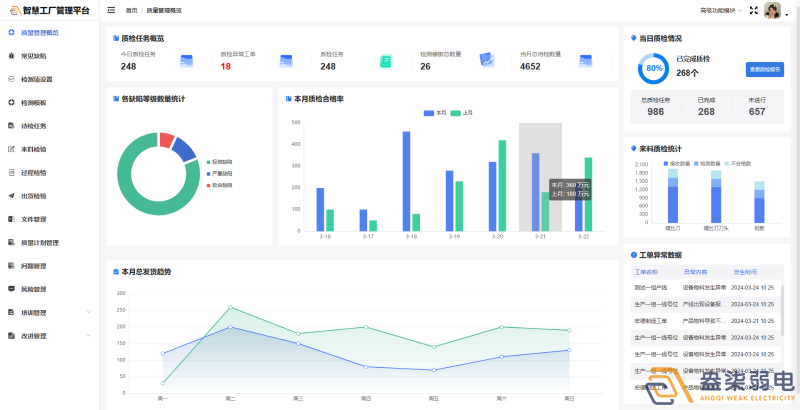800x410 pixels.
Task: Toggle the 本月 legend in pass-rate chart
Action: [435, 113]
